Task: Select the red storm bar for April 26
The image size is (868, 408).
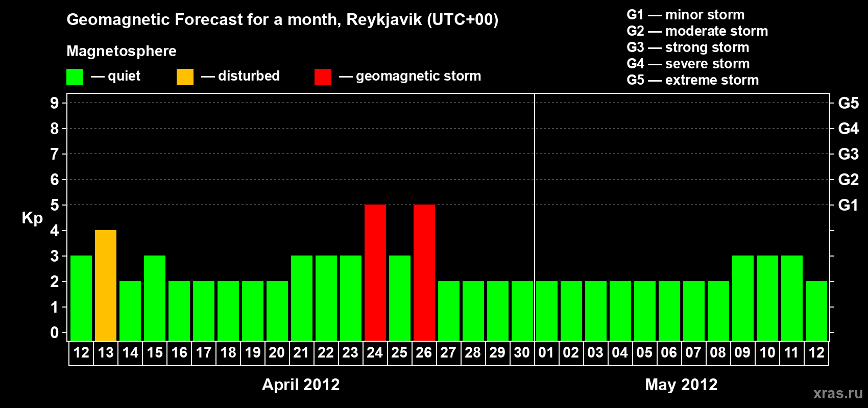Action: pyautogui.click(x=424, y=272)
